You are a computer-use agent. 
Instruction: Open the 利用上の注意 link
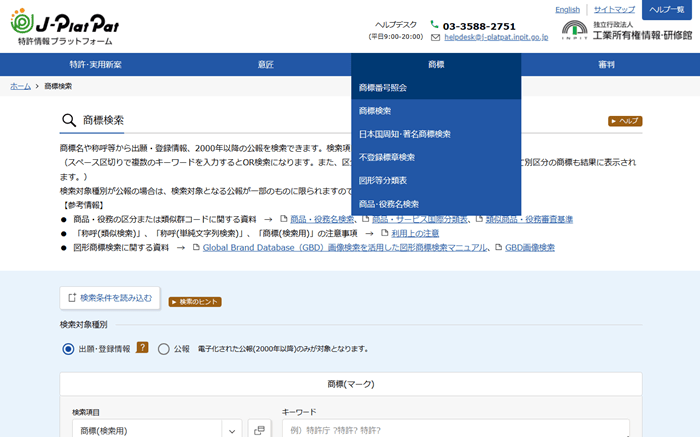415,233
